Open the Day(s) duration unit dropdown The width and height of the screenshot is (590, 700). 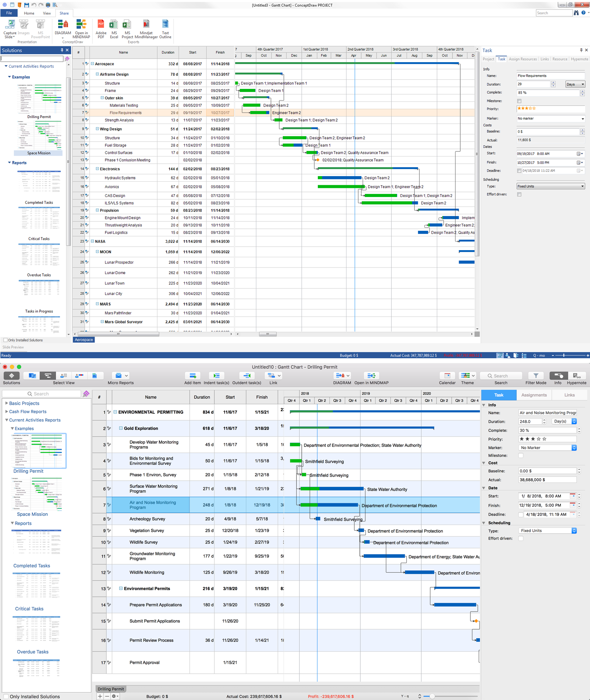click(564, 421)
